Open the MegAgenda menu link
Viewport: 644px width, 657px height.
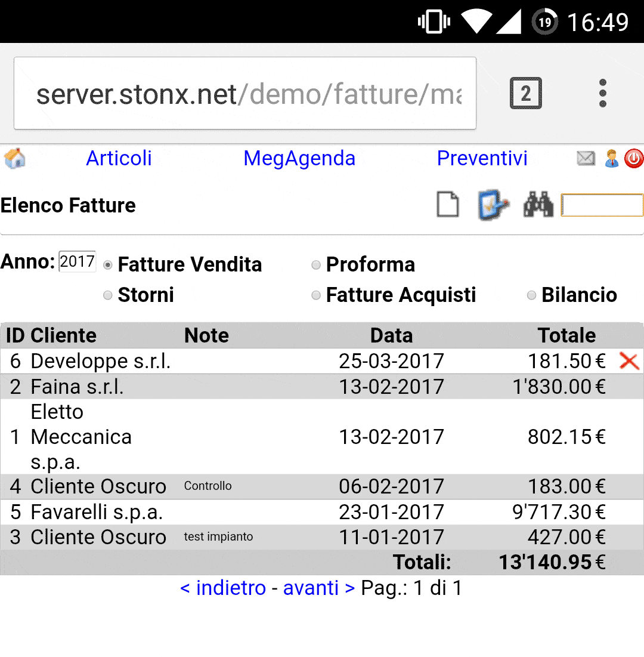tap(299, 158)
